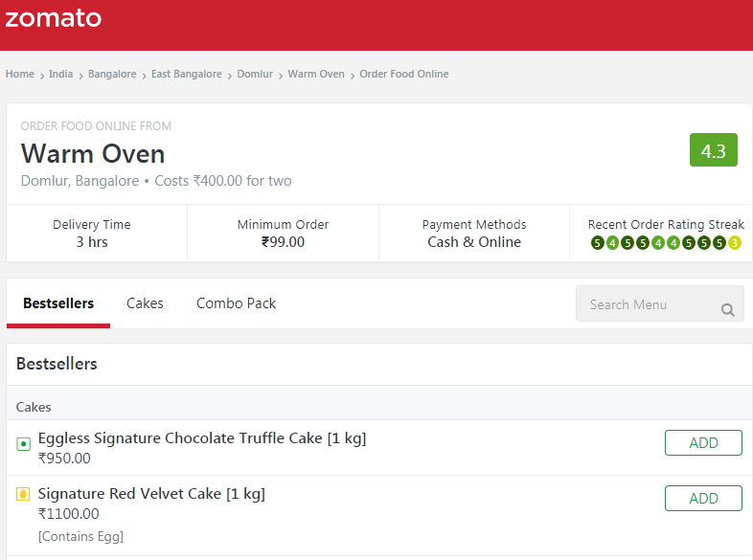Go to Home in the breadcrumb
This screenshot has height=560, width=753.
click(x=20, y=74)
